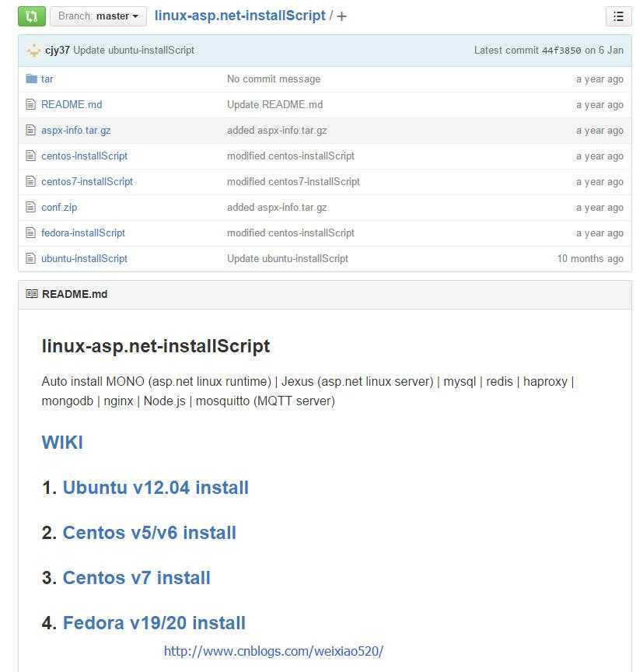Screen dimensions: 643x672
Task: Open commit 'No commit message' for tar
Action: [x=274, y=79]
